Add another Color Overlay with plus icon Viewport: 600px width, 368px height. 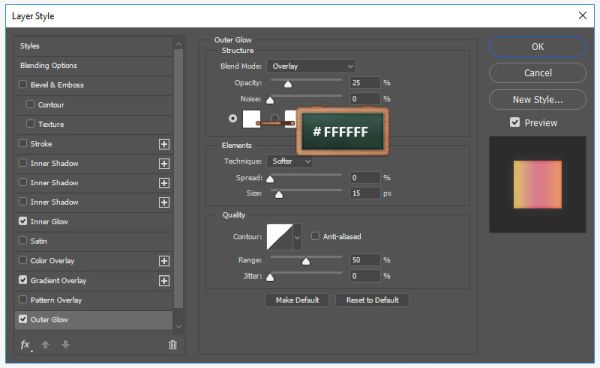pyautogui.click(x=164, y=261)
